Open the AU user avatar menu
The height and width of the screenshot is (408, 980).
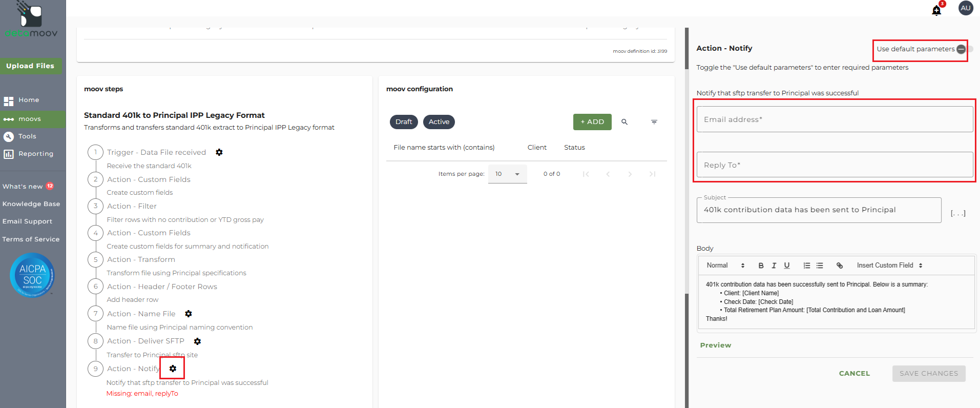pyautogui.click(x=966, y=8)
